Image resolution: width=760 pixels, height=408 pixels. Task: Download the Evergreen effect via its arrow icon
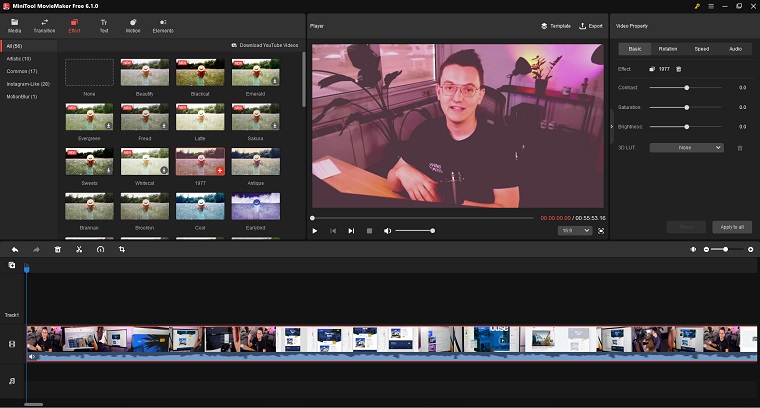pyautogui.click(x=109, y=126)
